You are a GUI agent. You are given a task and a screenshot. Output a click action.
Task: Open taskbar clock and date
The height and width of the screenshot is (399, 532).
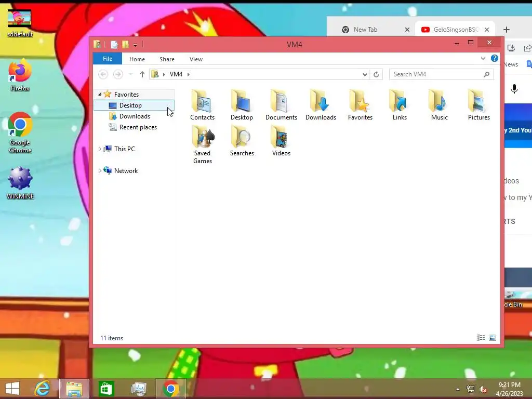509,389
